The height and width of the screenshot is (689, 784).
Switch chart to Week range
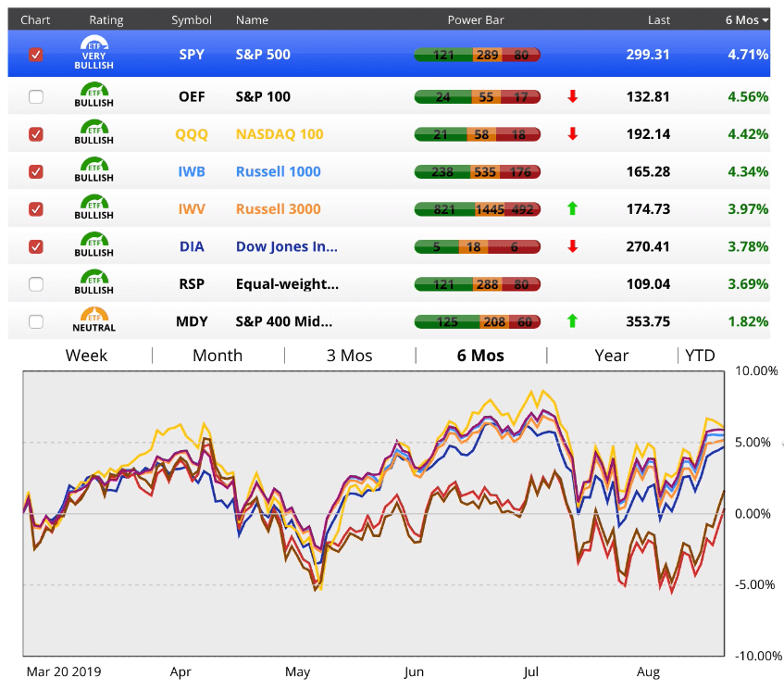coord(86,356)
